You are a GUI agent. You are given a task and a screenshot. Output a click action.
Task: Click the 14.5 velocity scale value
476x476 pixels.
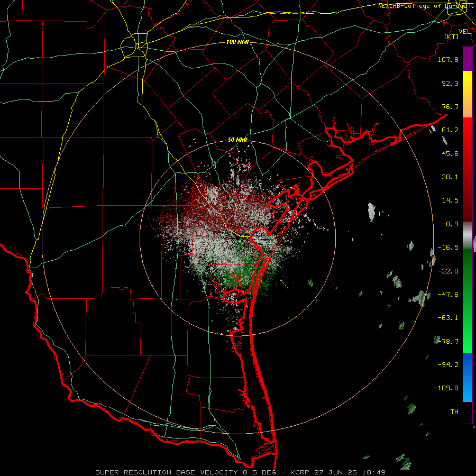click(450, 200)
